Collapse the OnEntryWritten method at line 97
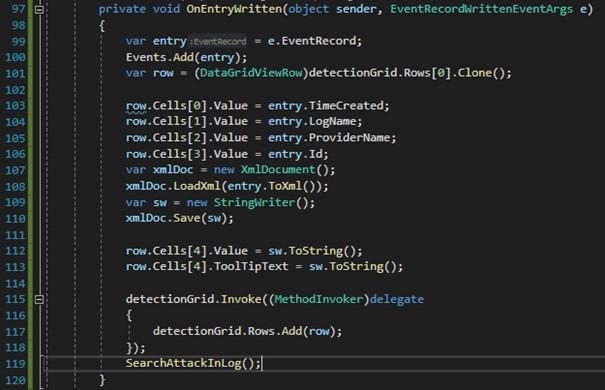The height and width of the screenshot is (390, 605). (x=39, y=10)
